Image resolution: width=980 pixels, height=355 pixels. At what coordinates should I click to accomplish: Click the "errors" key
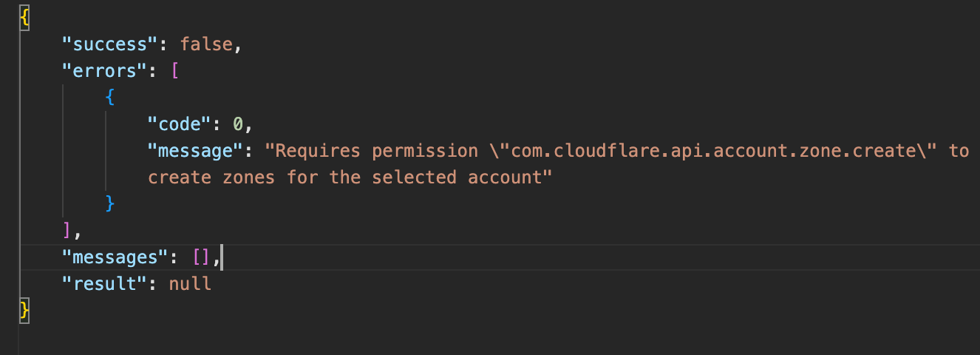[101, 71]
